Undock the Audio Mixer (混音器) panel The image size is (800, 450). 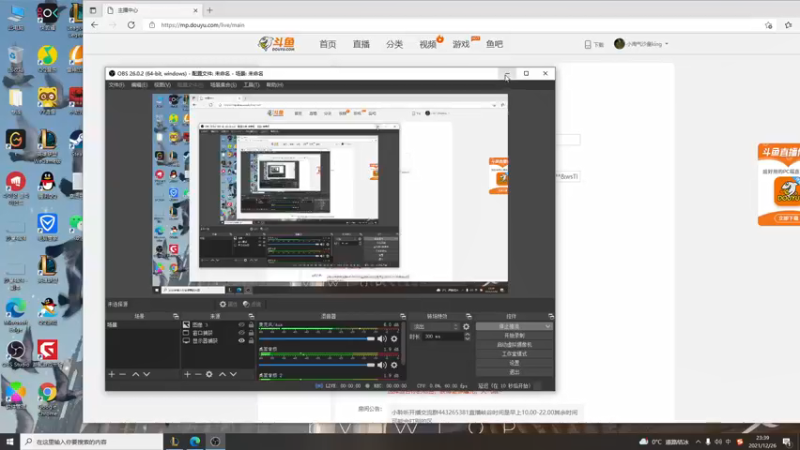click(403, 316)
